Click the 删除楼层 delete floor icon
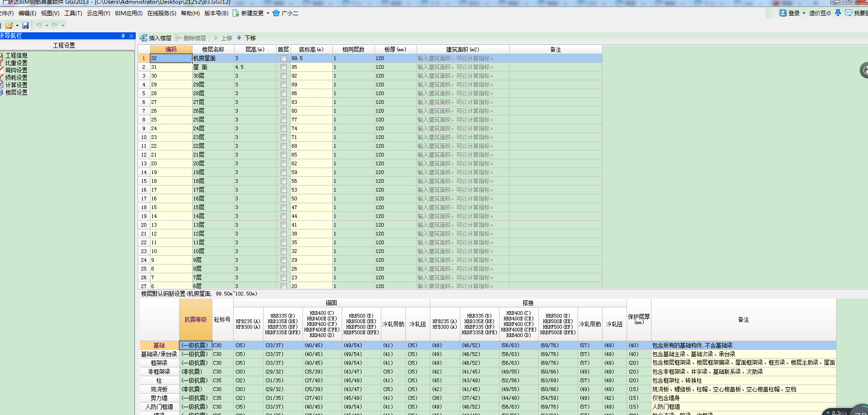 coord(178,38)
